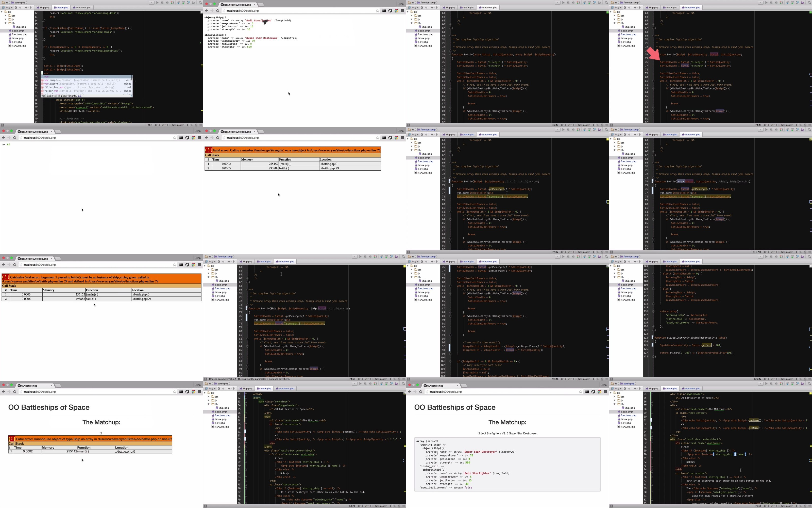Click VCS history icon in toolbar, IDE at 63:70
Image resolution: width=812 pixels, height=508 pixels.
click(391, 384)
